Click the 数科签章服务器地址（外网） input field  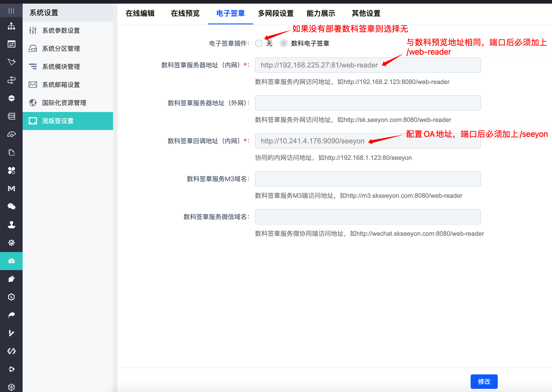[368, 103]
